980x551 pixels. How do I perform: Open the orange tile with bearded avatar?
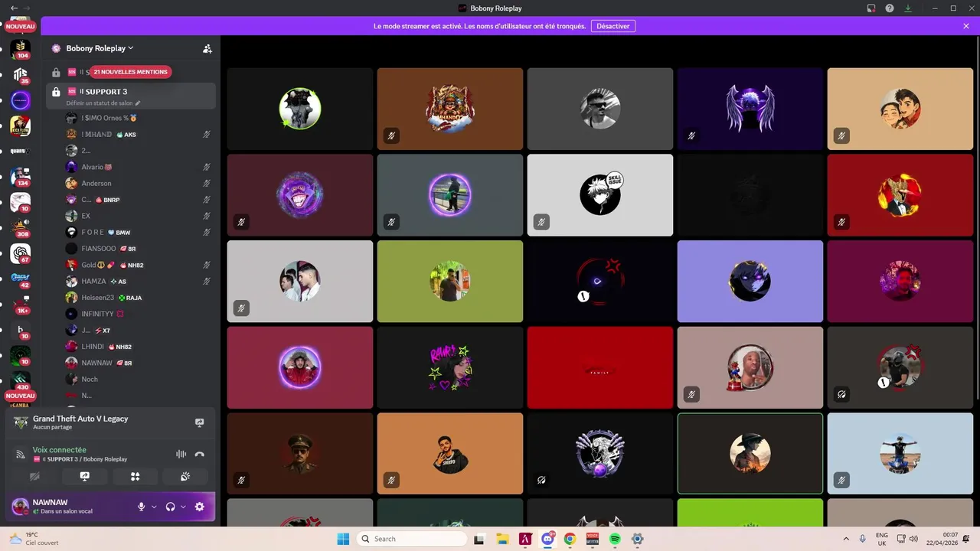[x=450, y=454]
